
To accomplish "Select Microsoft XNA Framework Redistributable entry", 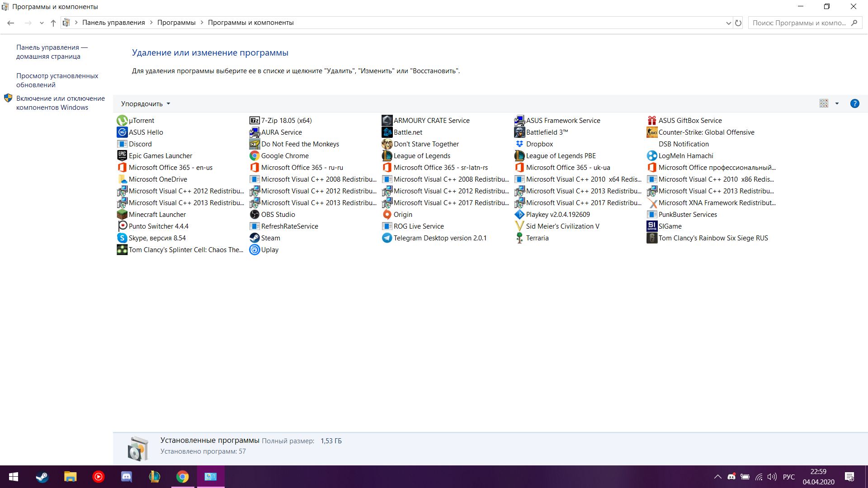I will [711, 203].
